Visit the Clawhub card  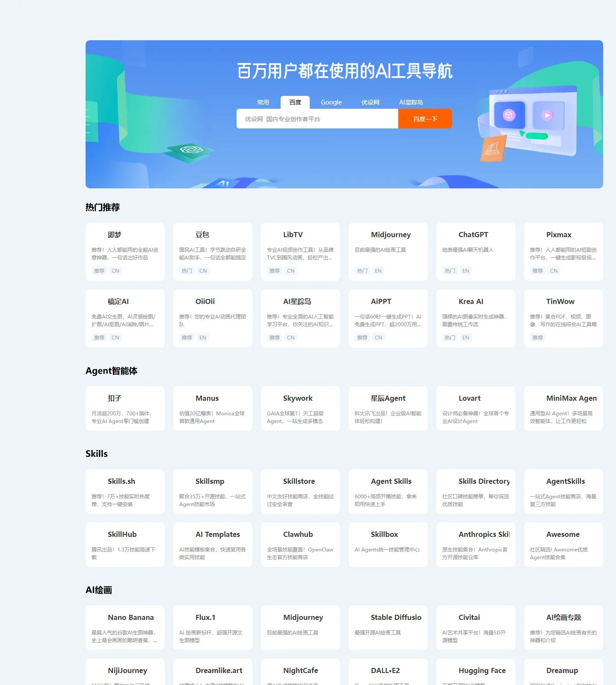300,545
